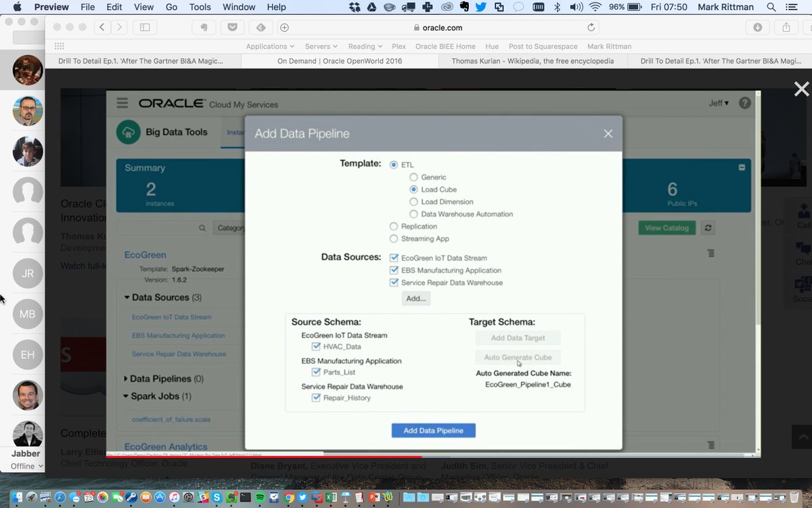Screen dimensions: 812x508
Task: Click the Pocket save icon in Safari toolbar
Action: coord(232,27)
